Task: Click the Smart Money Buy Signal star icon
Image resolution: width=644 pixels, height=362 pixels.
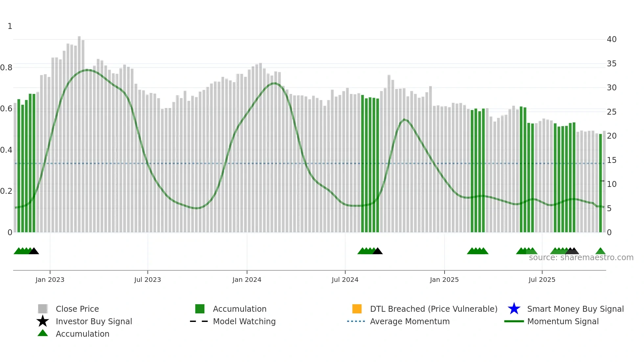Action: 514,309
